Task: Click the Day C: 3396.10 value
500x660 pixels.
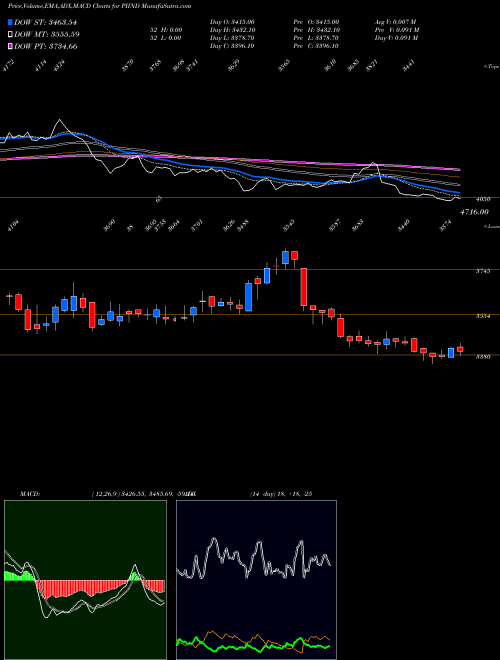Action: (232, 46)
